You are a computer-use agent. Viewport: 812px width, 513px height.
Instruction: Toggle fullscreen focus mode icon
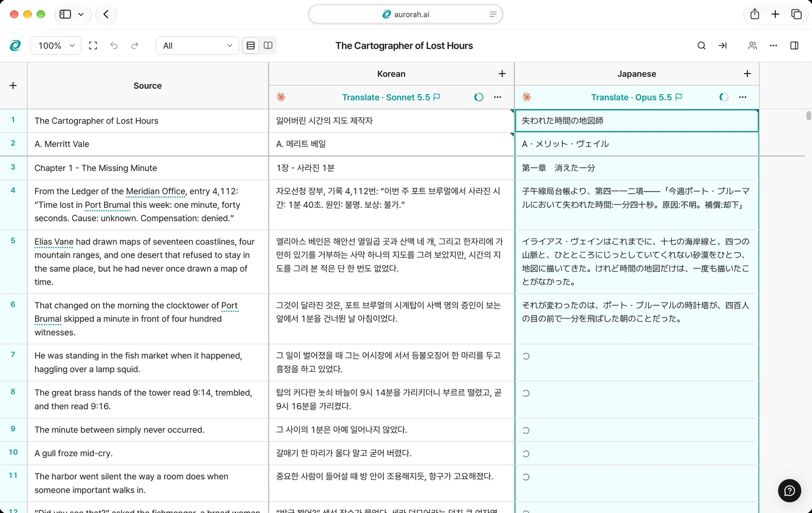(93, 46)
